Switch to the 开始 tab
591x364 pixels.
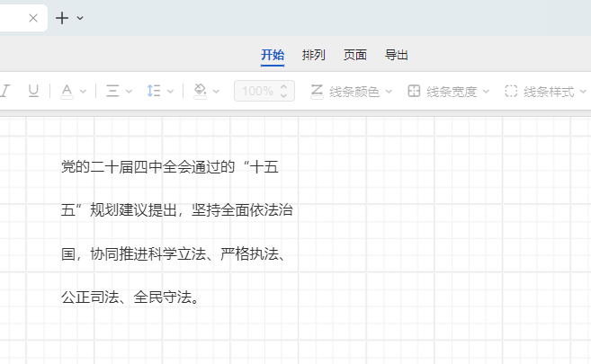click(x=273, y=55)
